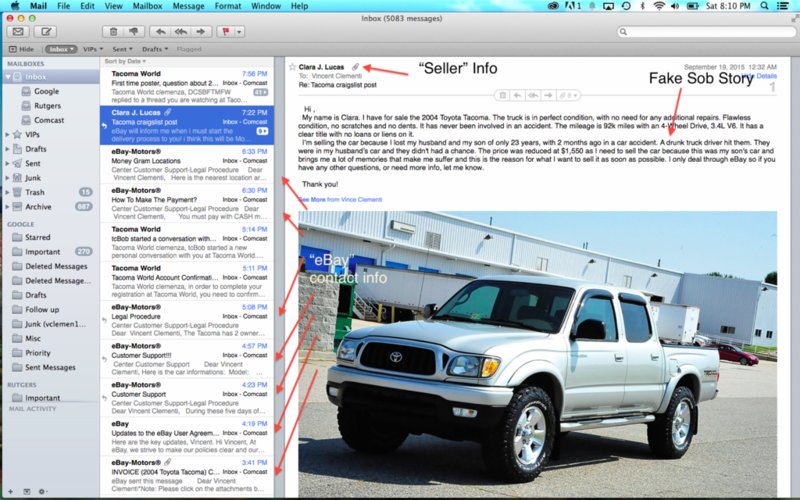
Task: Change ordering via the Sort by Date dropdown
Action: click(126, 61)
